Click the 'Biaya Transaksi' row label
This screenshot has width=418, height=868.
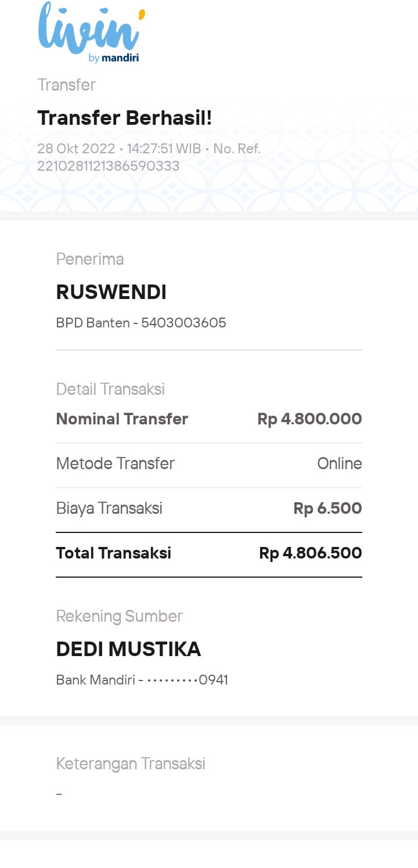pos(109,509)
